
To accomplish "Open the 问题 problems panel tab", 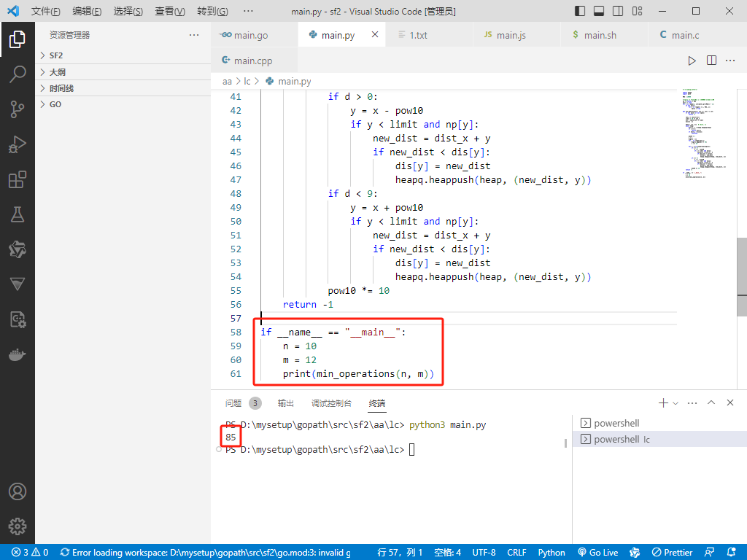I will point(243,403).
